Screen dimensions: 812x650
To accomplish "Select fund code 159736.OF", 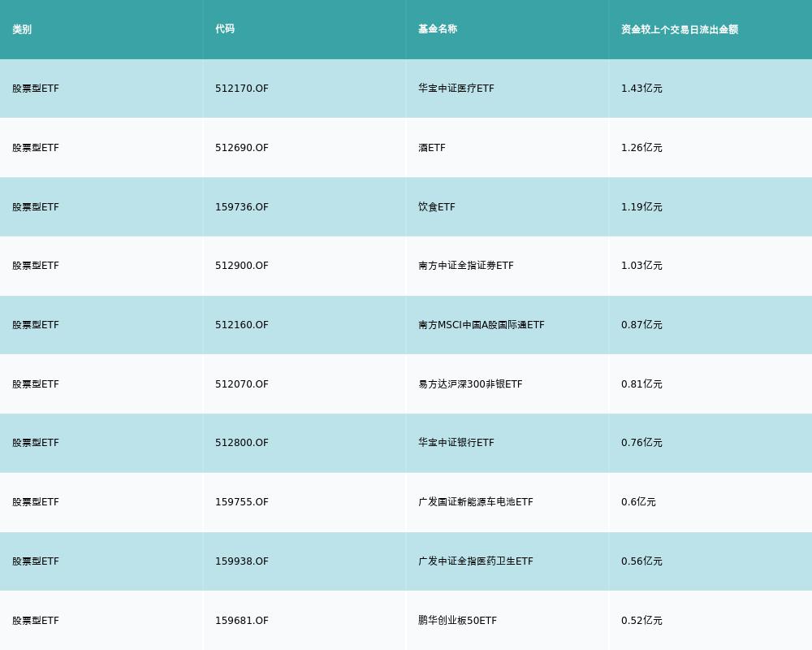I will (x=242, y=207).
